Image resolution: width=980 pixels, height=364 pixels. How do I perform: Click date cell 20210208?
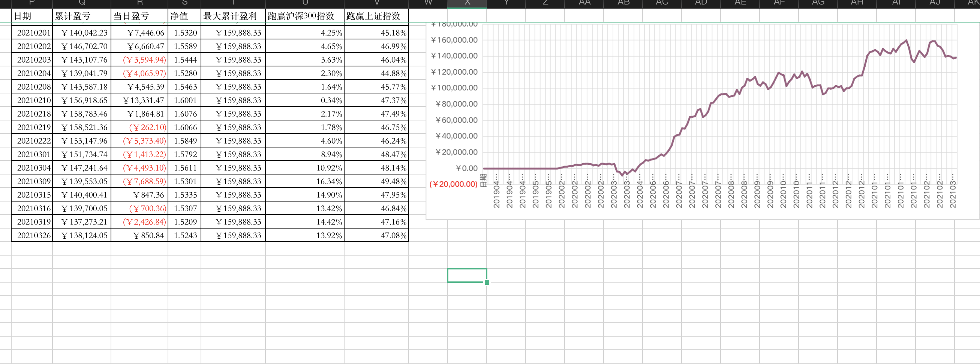(x=32, y=87)
